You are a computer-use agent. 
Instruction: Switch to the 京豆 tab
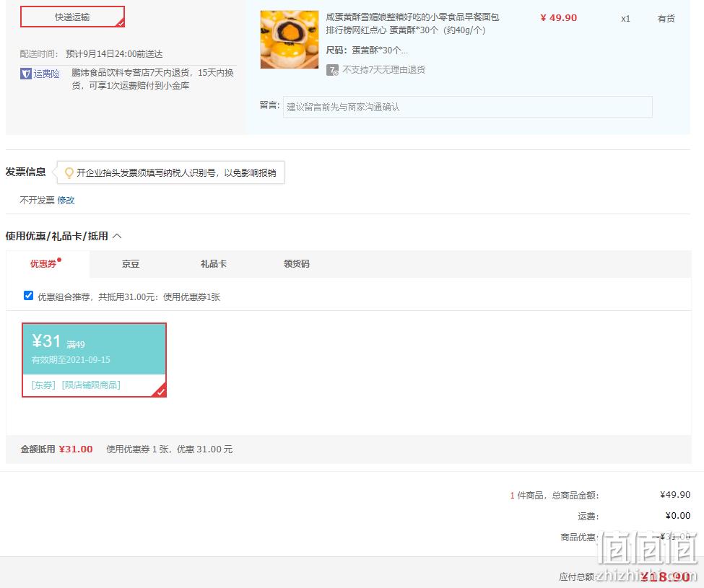coord(131,264)
